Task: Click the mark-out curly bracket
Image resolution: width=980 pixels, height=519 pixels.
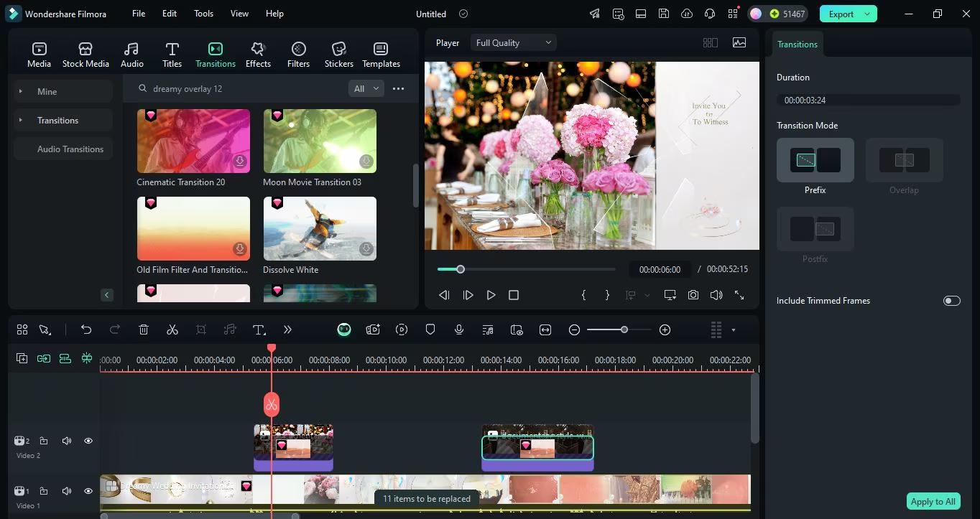Action: [607, 295]
